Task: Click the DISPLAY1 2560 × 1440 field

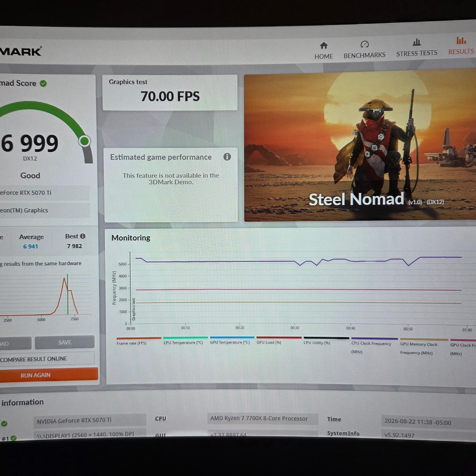Action: [90, 435]
